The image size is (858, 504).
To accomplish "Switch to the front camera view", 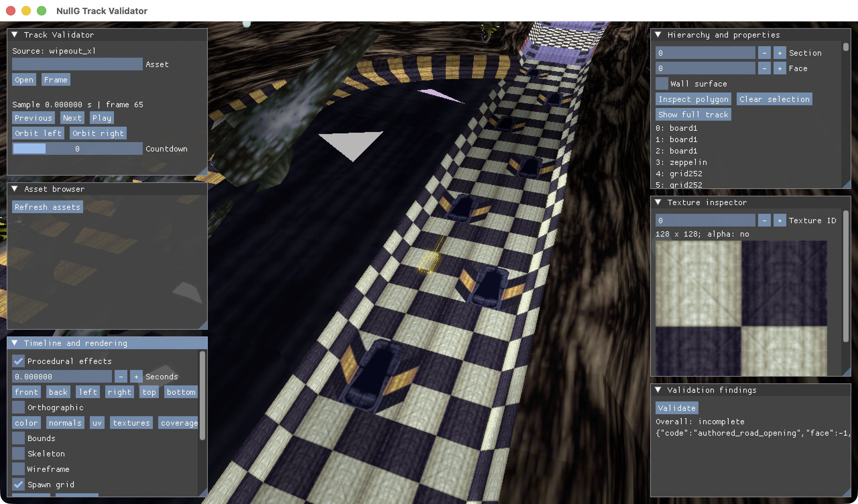I will point(26,392).
